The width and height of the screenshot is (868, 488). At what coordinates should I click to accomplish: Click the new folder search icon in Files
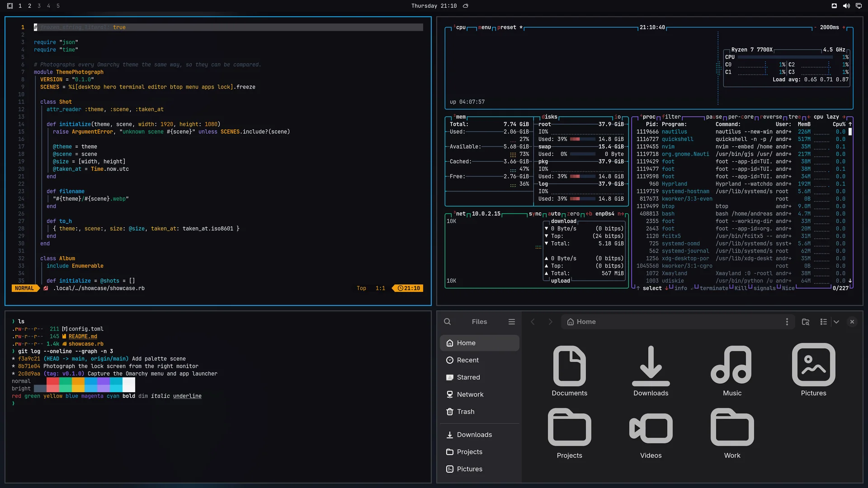click(x=805, y=322)
